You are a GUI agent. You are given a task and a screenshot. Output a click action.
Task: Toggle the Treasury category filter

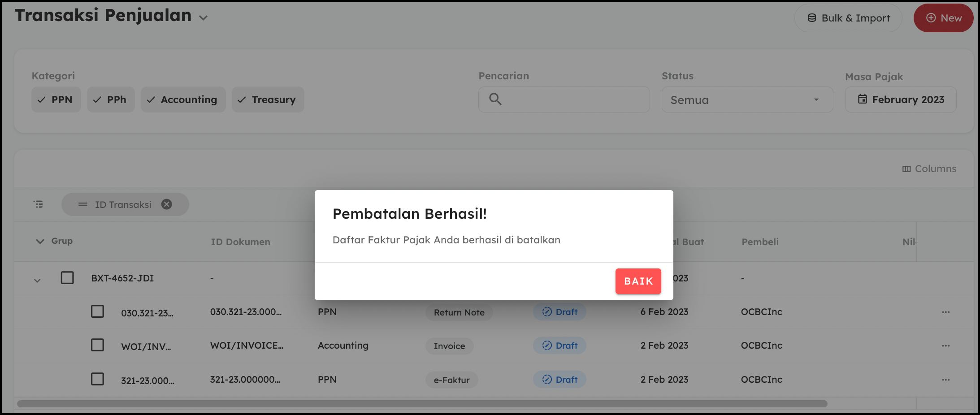pos(268,99)
